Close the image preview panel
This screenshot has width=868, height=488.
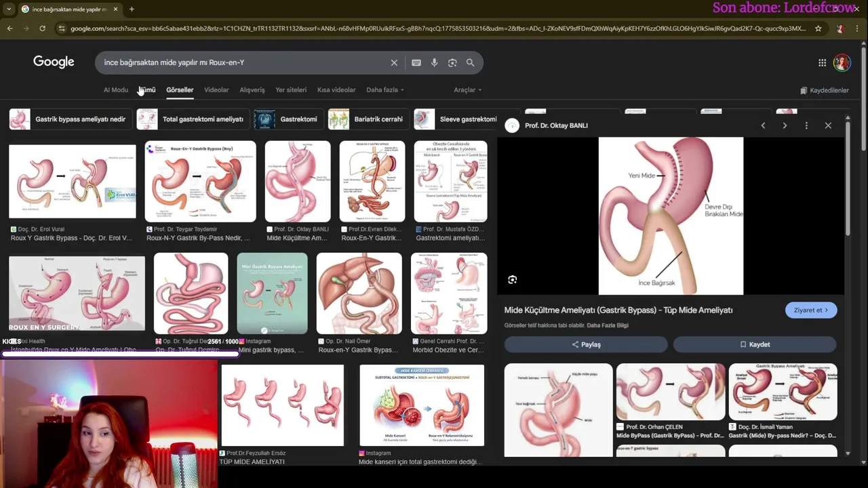pos(828,125)
